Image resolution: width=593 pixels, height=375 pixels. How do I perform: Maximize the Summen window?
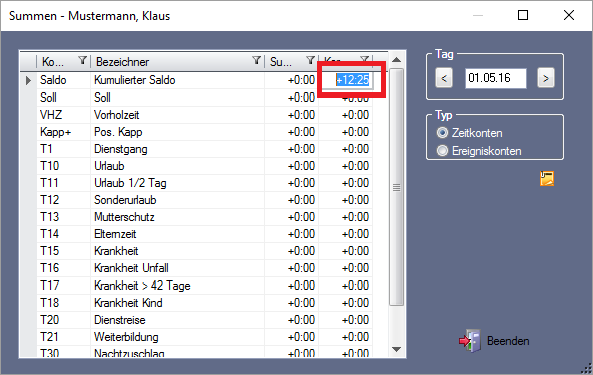523,15
